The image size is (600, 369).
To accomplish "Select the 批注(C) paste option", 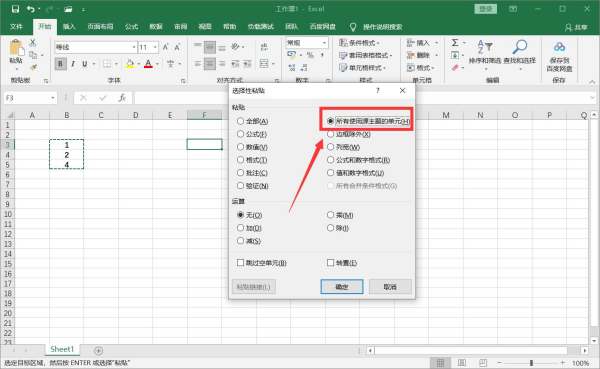I will point(252,173).
